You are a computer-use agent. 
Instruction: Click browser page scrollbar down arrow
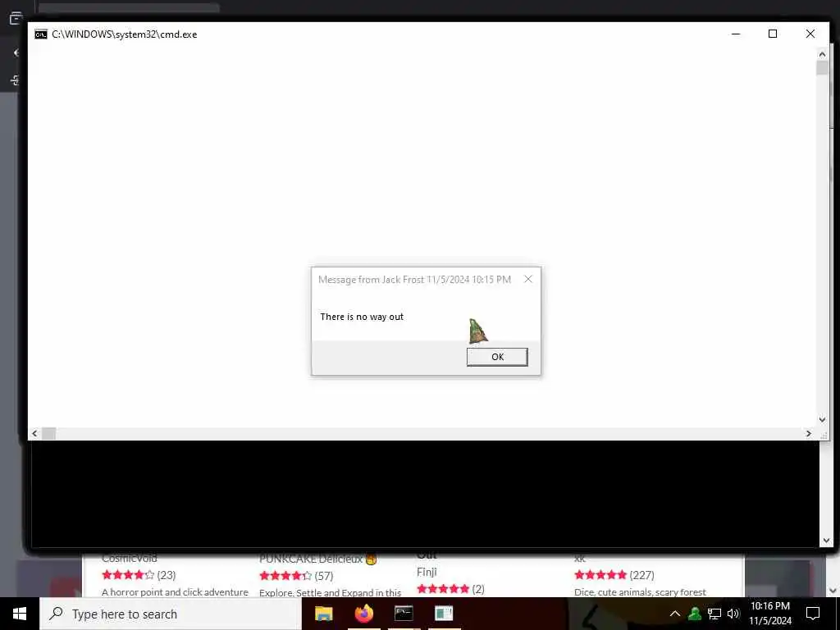833,591
